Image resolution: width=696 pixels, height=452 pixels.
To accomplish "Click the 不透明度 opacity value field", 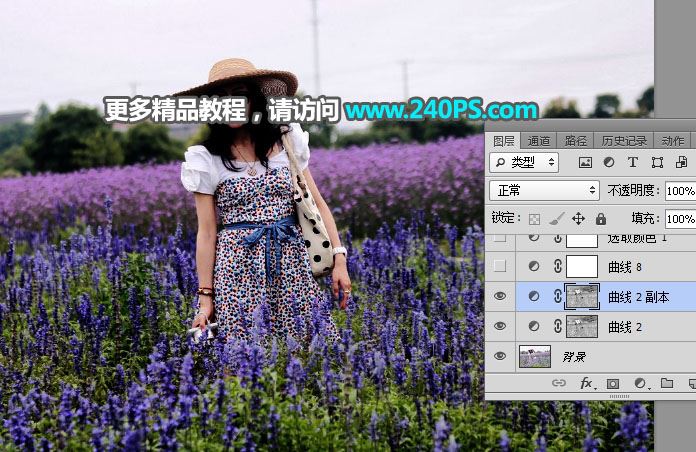I will click(x=680, y=191).
